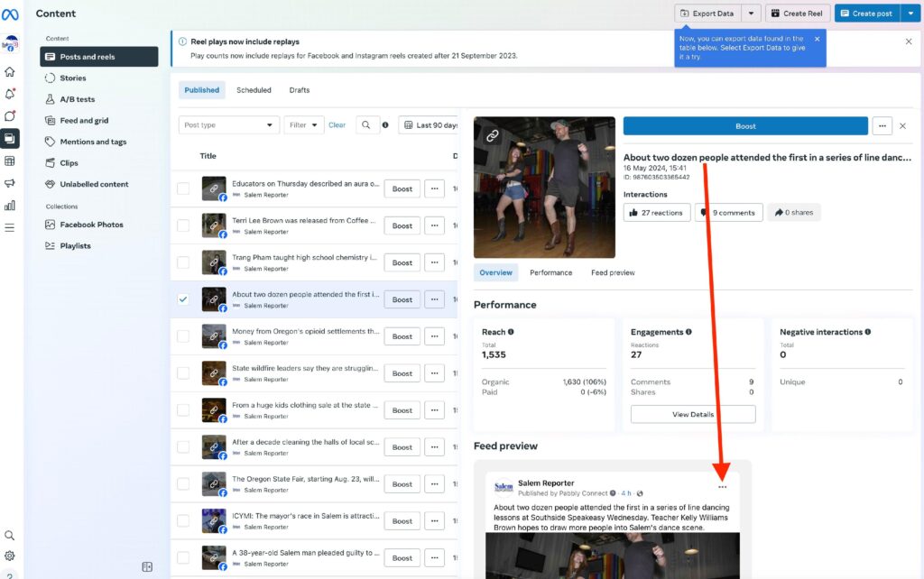Viewport: 924px width, 579px height.
Task: Click the Ads megaphone icon in left rail
Action: pyautogui.click(x=10, y=183)
